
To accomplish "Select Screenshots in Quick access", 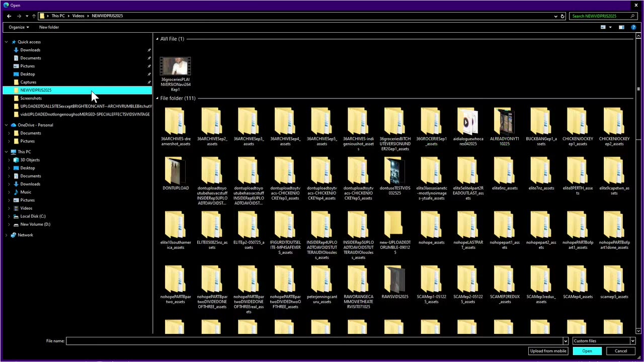I will coord(31,98).
